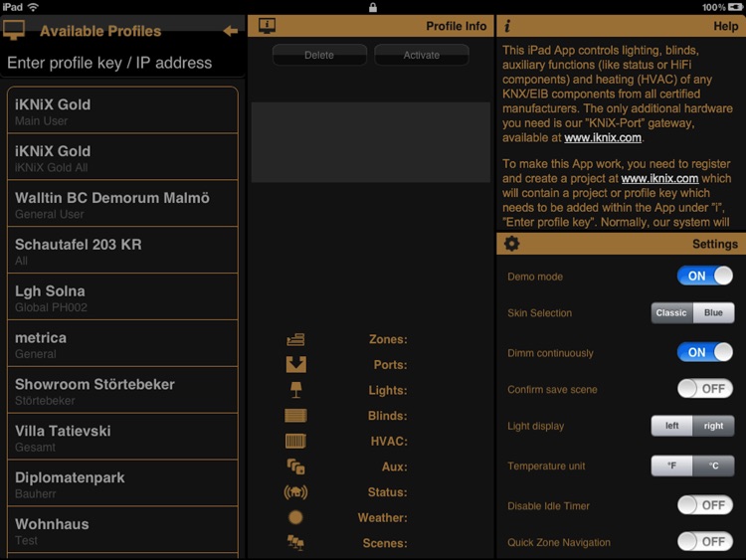Click the HVAC radiator icon
Screen dimensions: 746x560
click(x=296, y=441)
